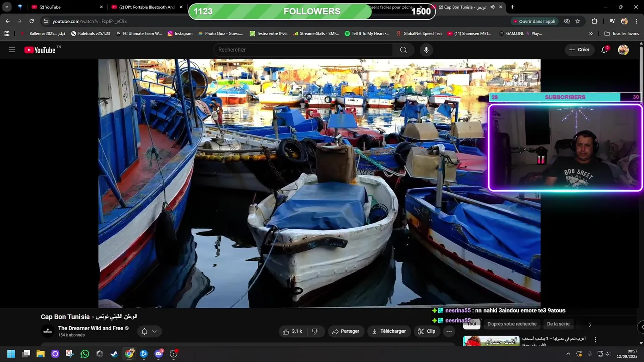Switch to the (2) YouTube tab
The width and height of the screenshot is (644, 362).
[67, 7]
